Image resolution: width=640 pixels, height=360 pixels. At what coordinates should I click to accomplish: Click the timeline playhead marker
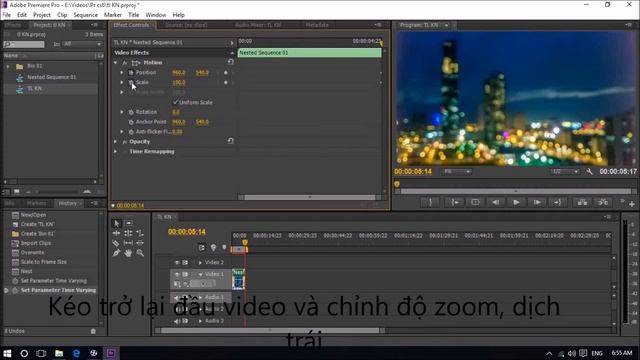[x=245, y=243]
